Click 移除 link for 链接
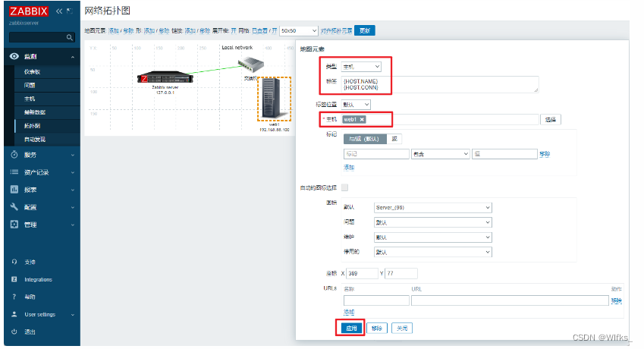 coord(205,31)
